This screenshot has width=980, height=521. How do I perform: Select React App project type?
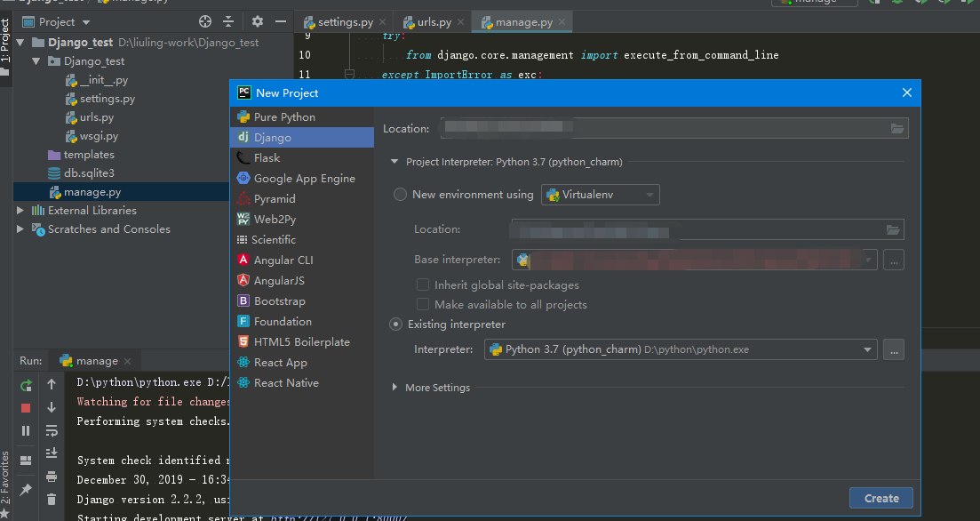[x=302, y=363]
